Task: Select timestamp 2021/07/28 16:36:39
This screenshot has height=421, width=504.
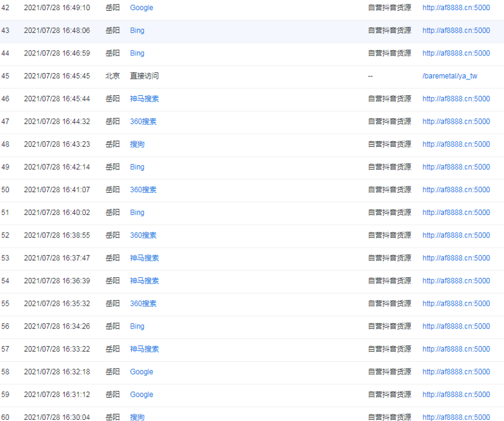Action: point(57,281)
